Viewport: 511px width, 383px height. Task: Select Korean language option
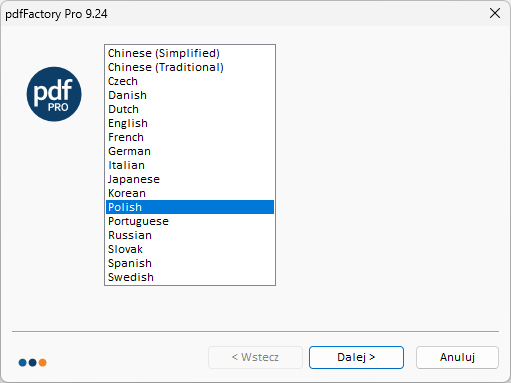pos(190,193)
